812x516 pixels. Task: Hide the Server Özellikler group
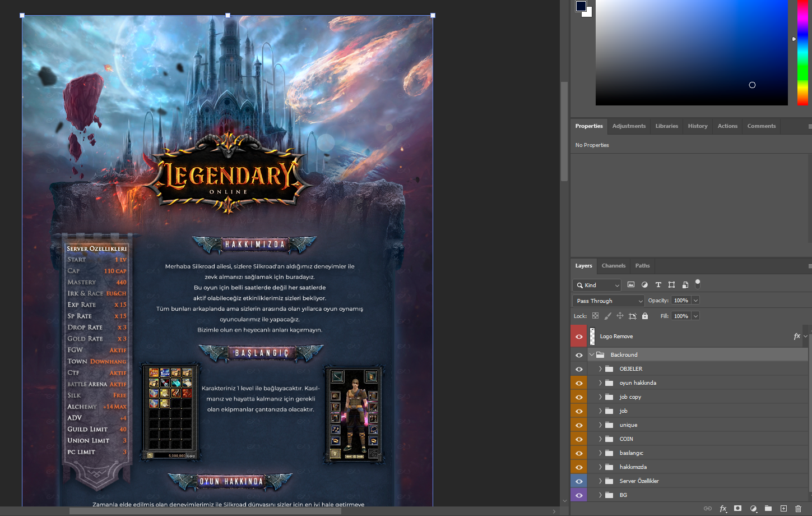point(579,481)
